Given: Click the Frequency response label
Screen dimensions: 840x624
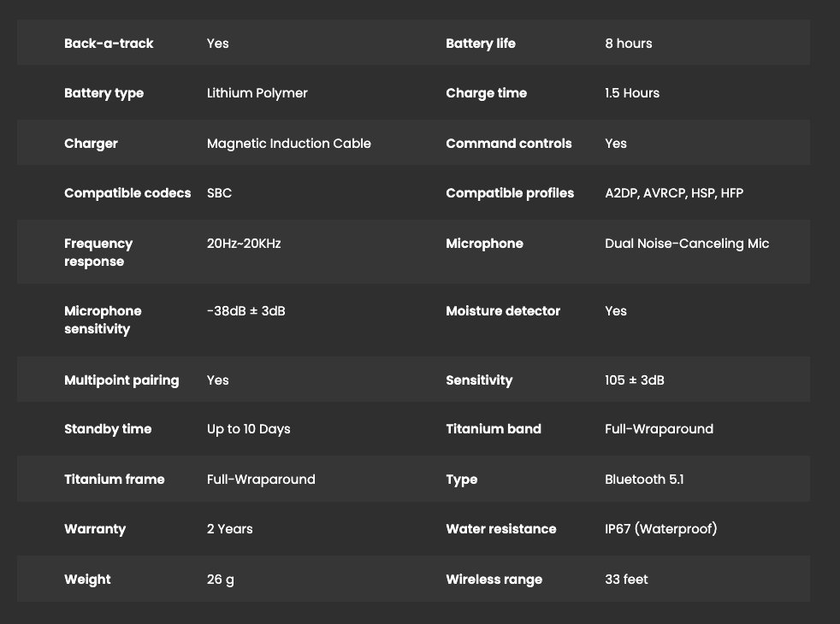Looking at the screenshot, I should (98, 252).
